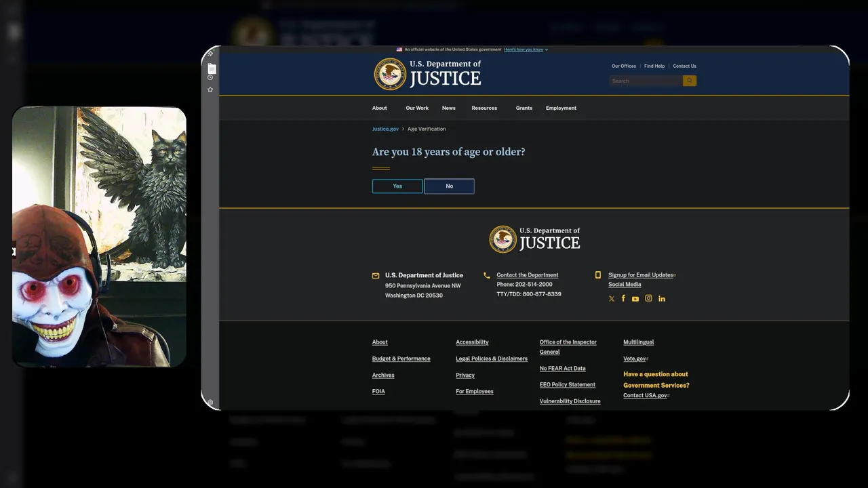Open the YouTube social icon
This screenshot has width=868, height=488.
coord(635,299)
